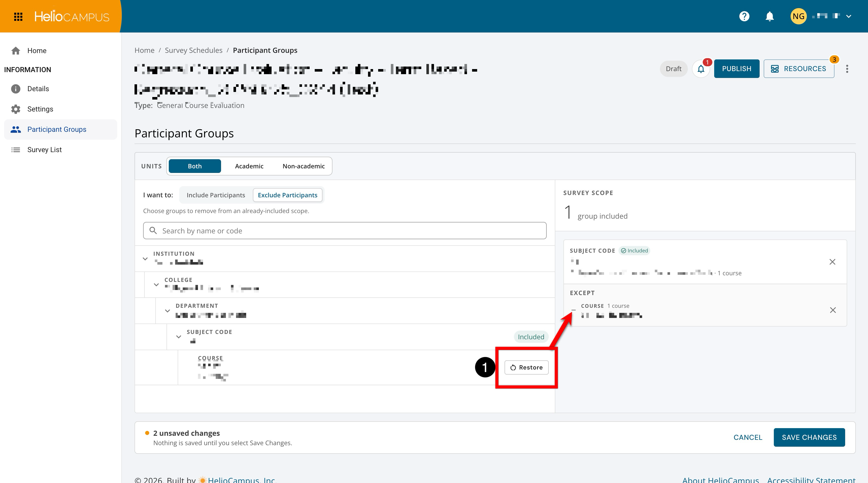
Task: Open the About HelioCampus footer link
Action: pyautogui.click(x=720, y=480)
